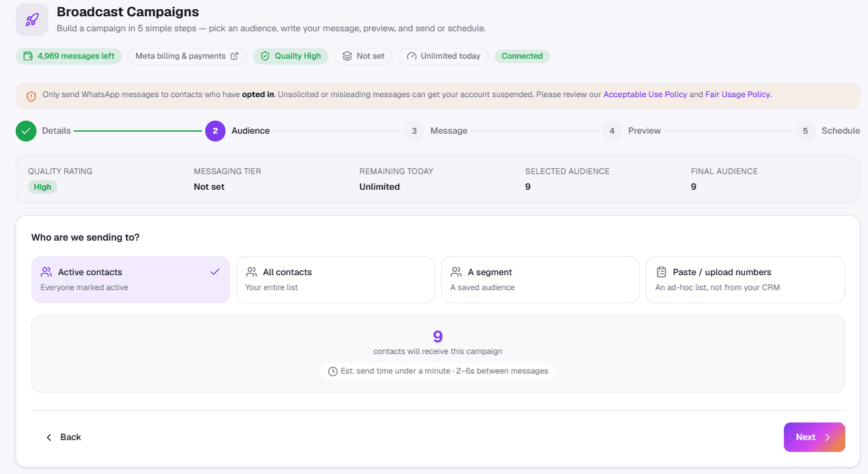Viewport: 868px width, 474px height.
Task: Click the people icon on All contacts
Action: coord(252,272)
